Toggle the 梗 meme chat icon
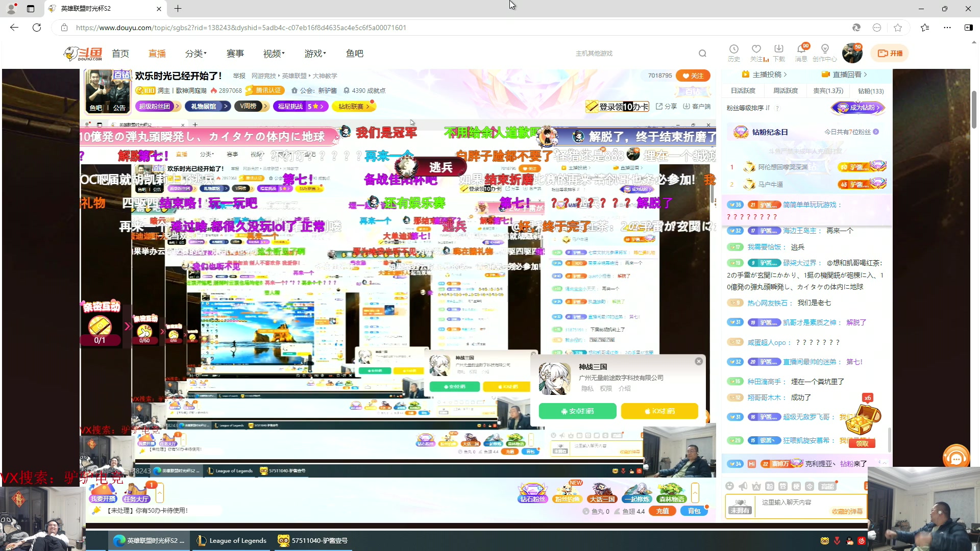The image size is (980, 551). tap(796, 486)
